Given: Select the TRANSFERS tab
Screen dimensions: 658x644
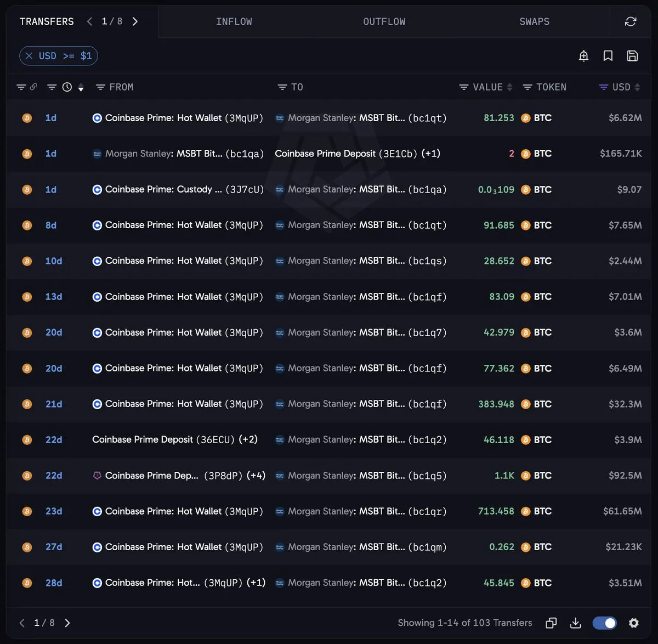Looking at the screenshot, I should coord(47,21).
